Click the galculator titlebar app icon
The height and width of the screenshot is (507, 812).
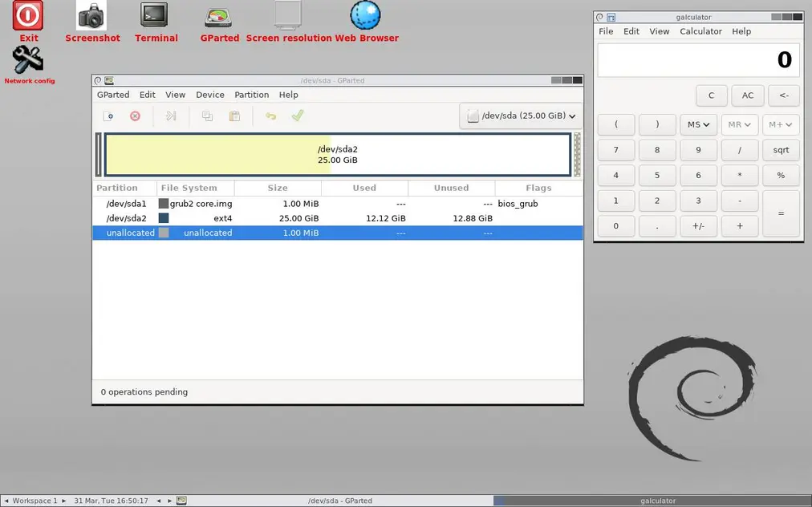pyautogui.click(x=611, y=17)
